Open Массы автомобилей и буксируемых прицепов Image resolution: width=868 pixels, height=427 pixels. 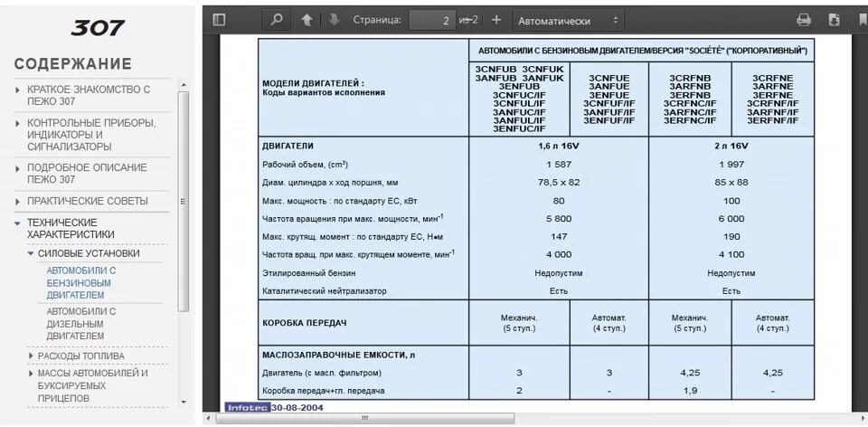tap(92, 385)
